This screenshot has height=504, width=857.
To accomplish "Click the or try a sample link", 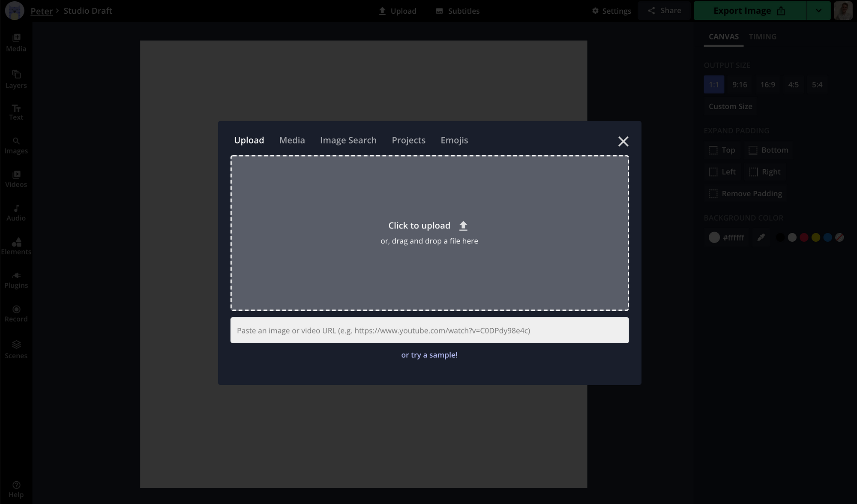I will [x=429, y=355].
